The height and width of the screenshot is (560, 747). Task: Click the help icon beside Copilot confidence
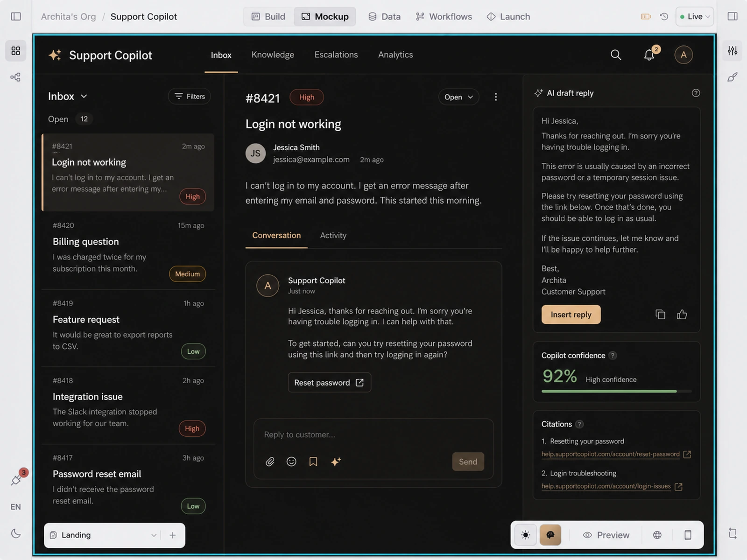coord(613,356)
